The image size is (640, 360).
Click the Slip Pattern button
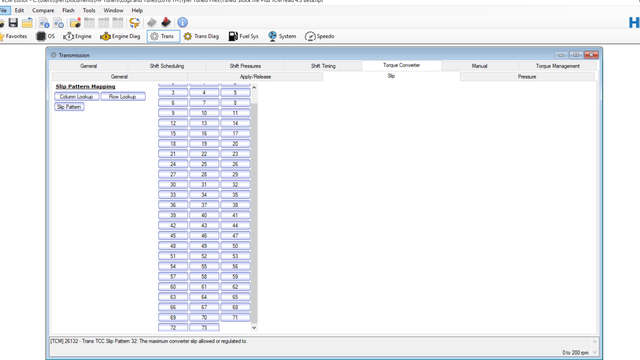(69, 107)
